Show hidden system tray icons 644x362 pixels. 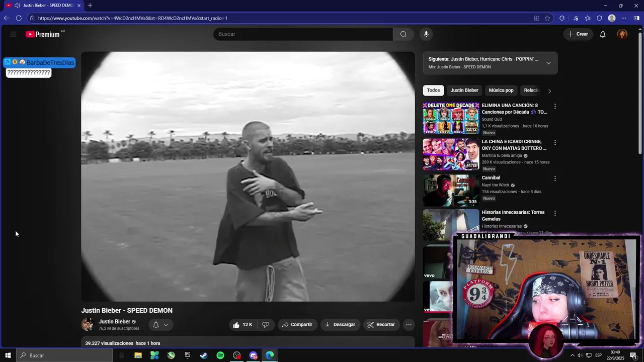(x=572, y=355)
